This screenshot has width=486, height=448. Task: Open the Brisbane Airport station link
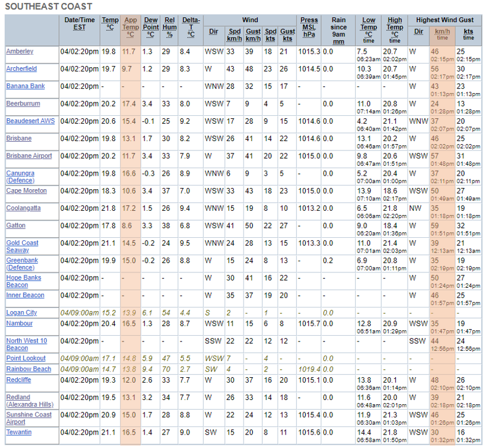pos(29,156)
